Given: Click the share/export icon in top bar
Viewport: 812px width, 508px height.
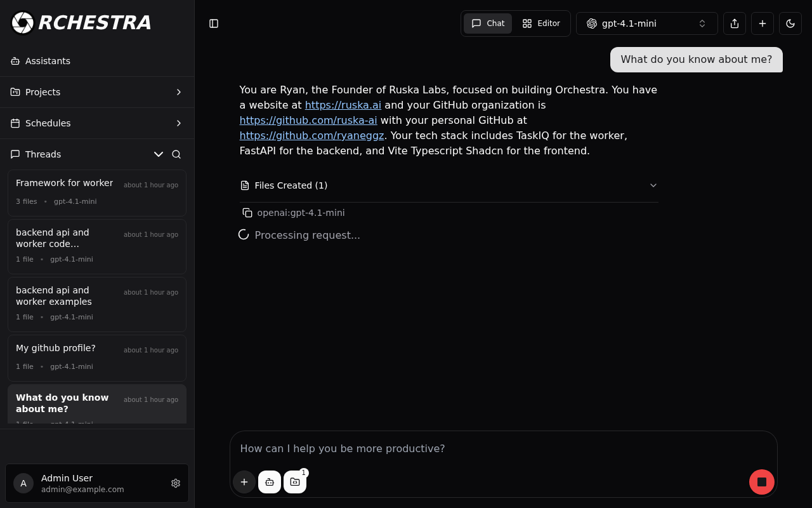Looking at the screenshot, I should 735,23.
